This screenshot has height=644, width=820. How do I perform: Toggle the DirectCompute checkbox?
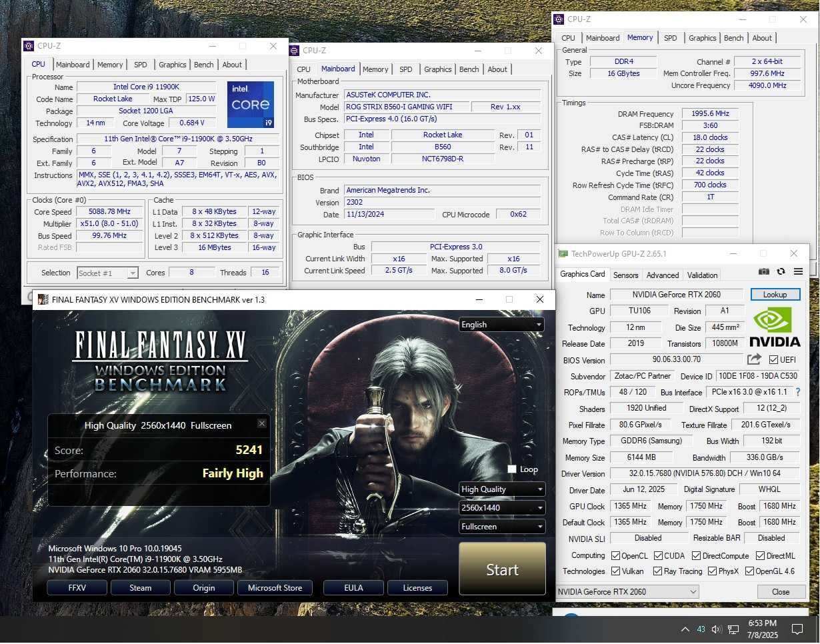696,555
